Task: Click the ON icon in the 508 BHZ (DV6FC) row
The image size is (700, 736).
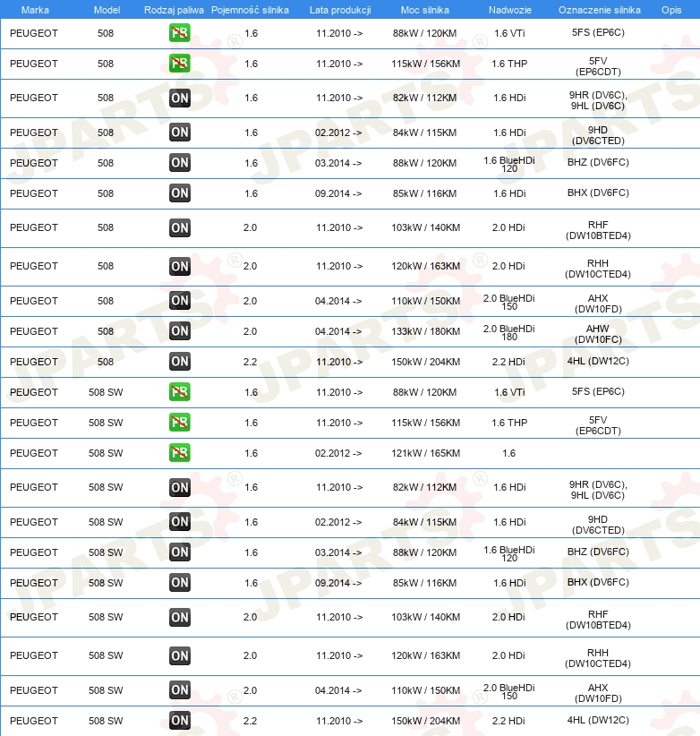Action: (x=180, y=163)
